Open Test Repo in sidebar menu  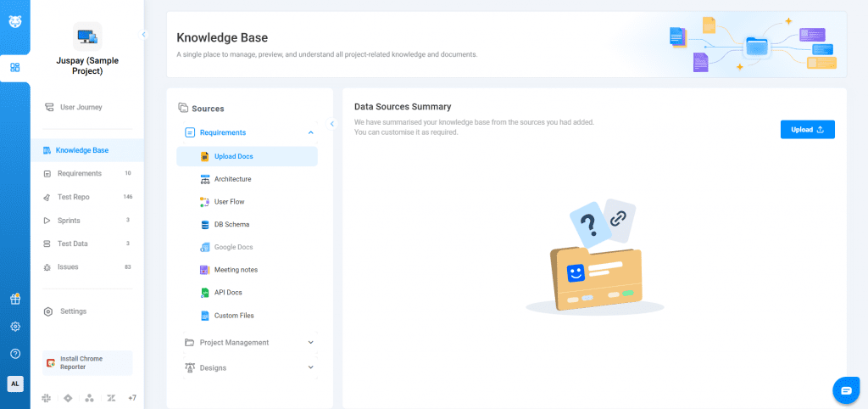tap(73, 197)
